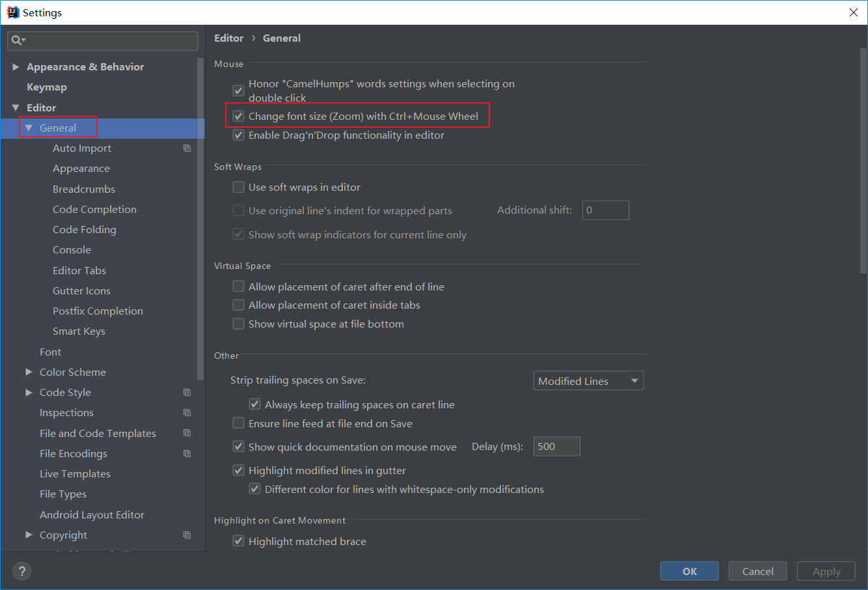Select Gutter Icons settings item

pyautogui.click(x=81, y=291)
